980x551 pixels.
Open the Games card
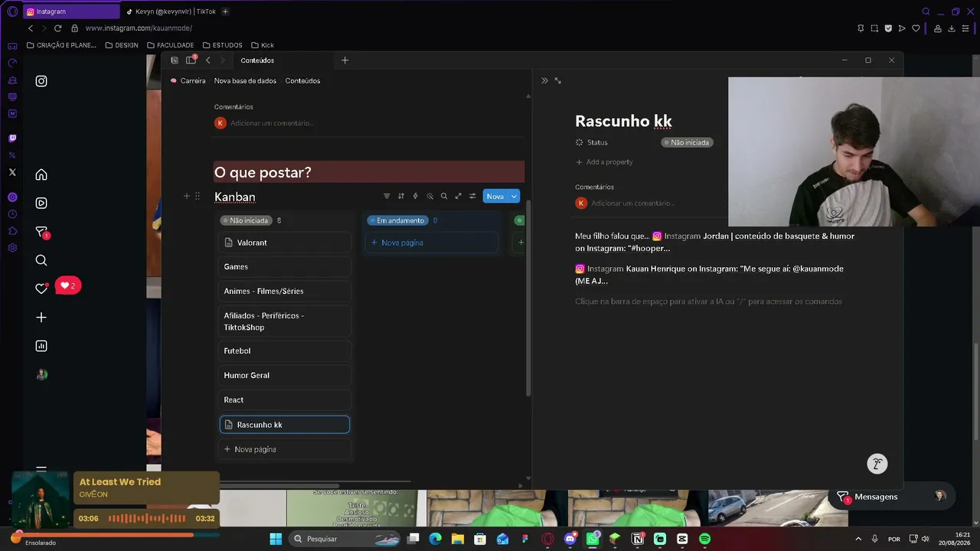pyautogui.click(x=285, y=266)
